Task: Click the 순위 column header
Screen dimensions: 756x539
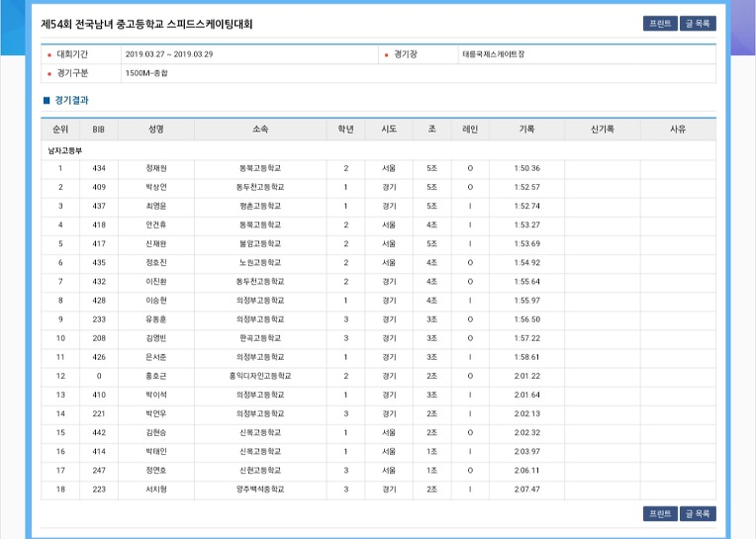Action: click(60, 130)
